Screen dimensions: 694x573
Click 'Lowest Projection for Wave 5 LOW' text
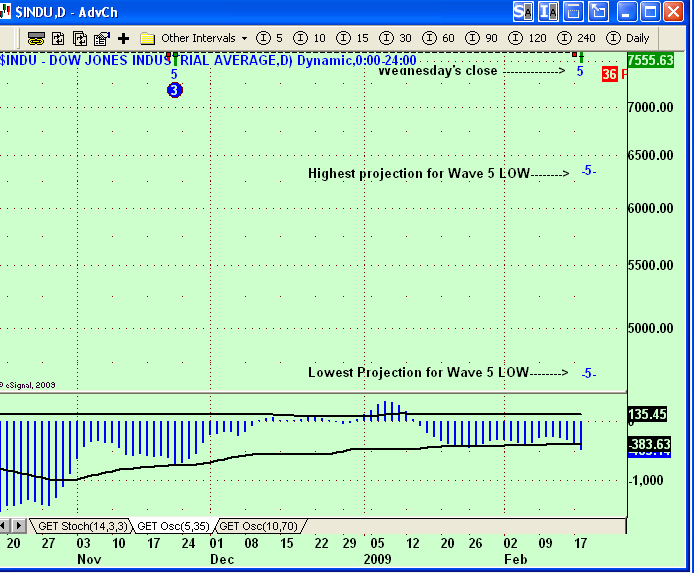point(418,373)
